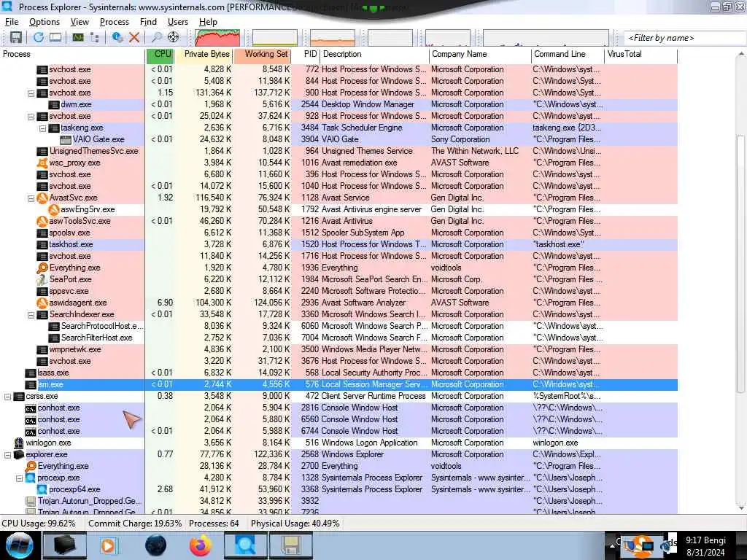The image size is (747, 560).
Task: Click the explorer.exe process icon
Action: point(19,455)
